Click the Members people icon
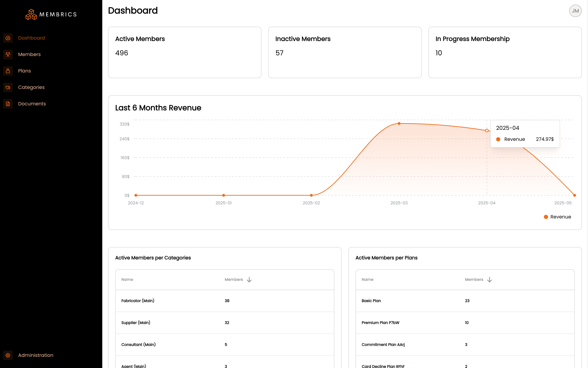This screenshot has width=588, height=368. (x=8, y=54)
